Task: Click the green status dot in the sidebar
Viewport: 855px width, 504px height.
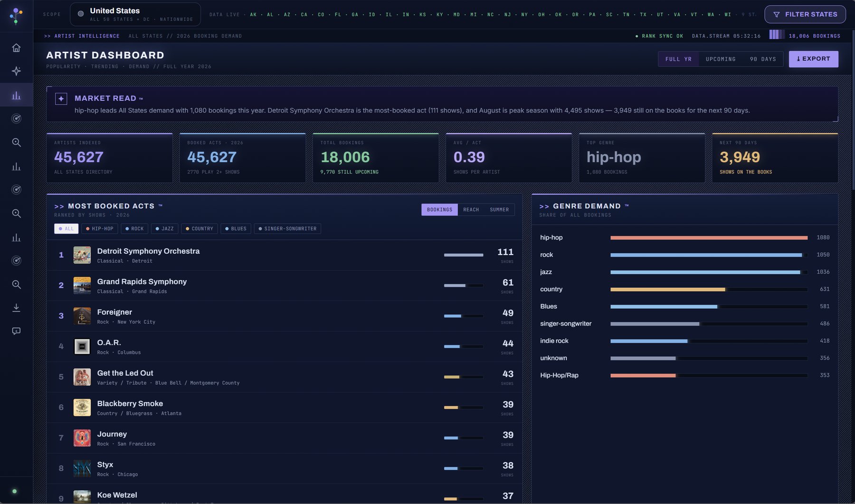Action: pos(14,491)
